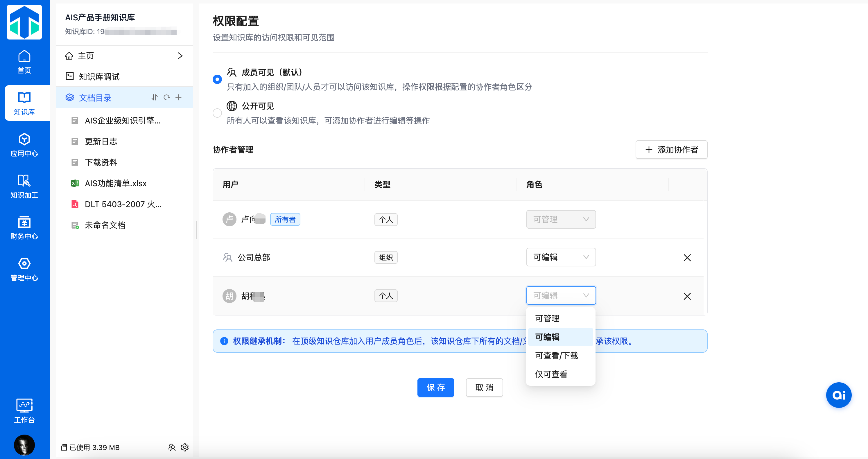Remove 公司总部 collaborator with X

click(687, 258)
